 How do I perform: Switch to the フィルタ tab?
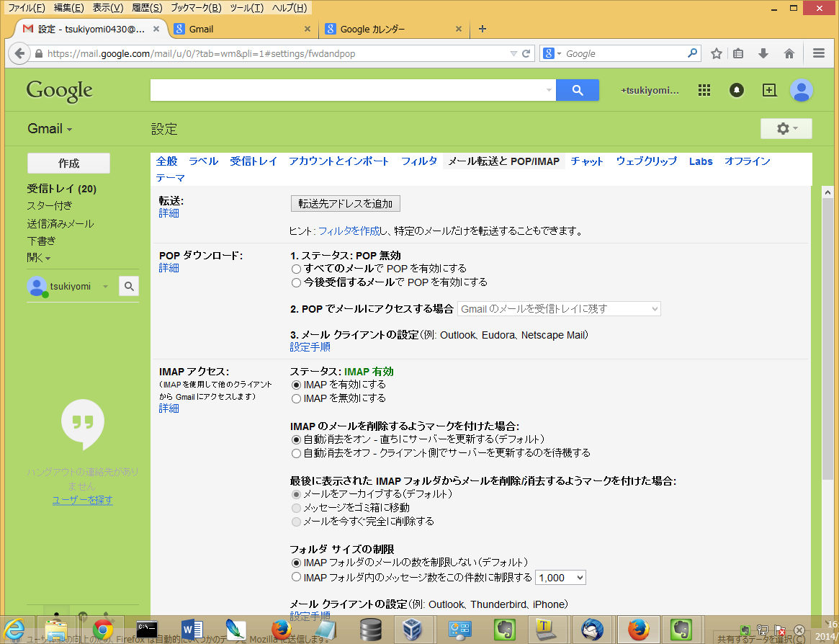pos(419,161)
